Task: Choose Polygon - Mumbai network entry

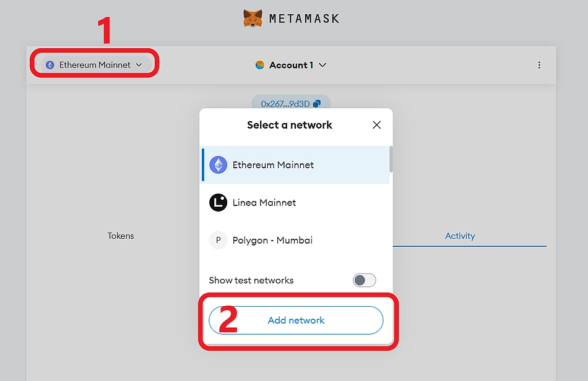Action: pyautogui.click(x=272, y=241)
